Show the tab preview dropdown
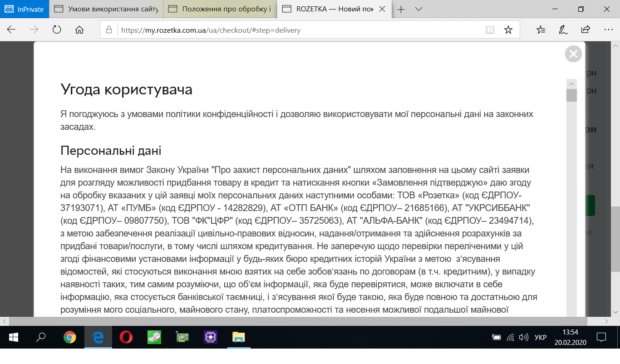Image resolution: width=620 pixels, height=364 pixels. point(418,9)
